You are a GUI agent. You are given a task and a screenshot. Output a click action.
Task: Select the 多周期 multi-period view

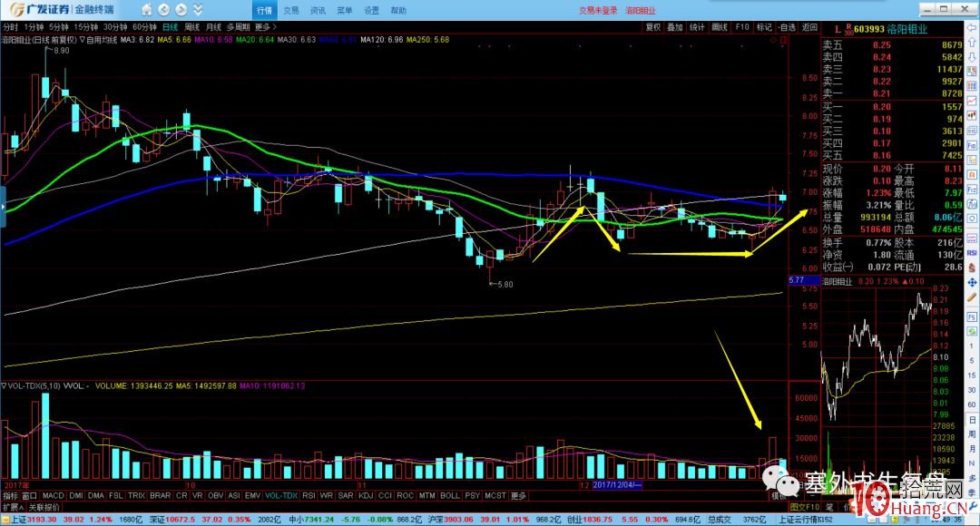238,27
